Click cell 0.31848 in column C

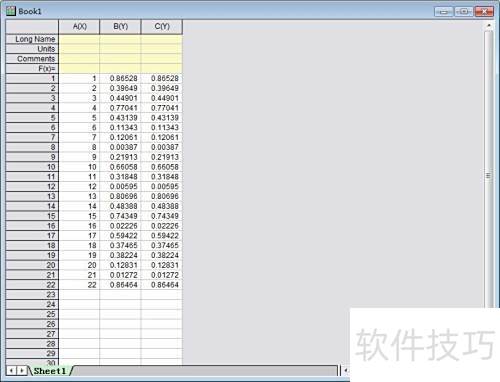point(162,177)
